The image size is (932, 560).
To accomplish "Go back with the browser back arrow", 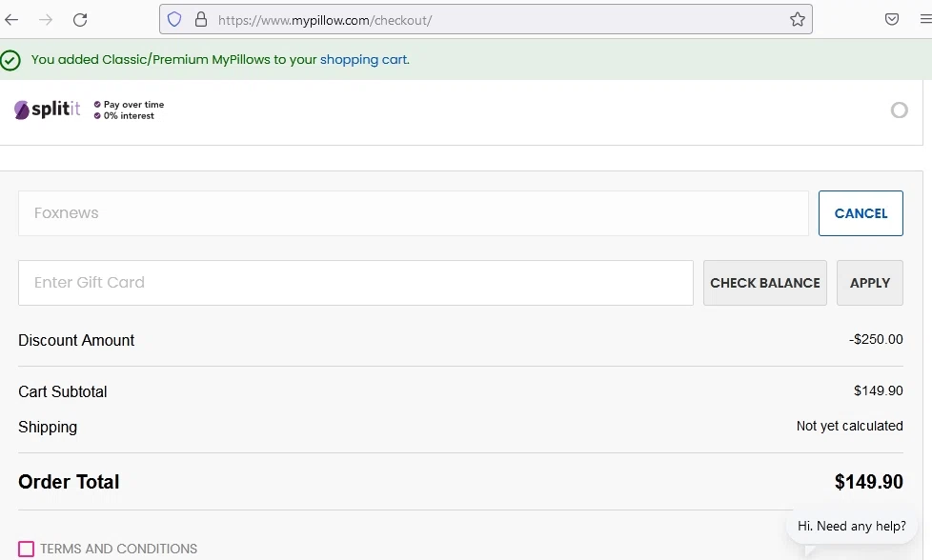I will pyautogui.click(x=11, y=20).
